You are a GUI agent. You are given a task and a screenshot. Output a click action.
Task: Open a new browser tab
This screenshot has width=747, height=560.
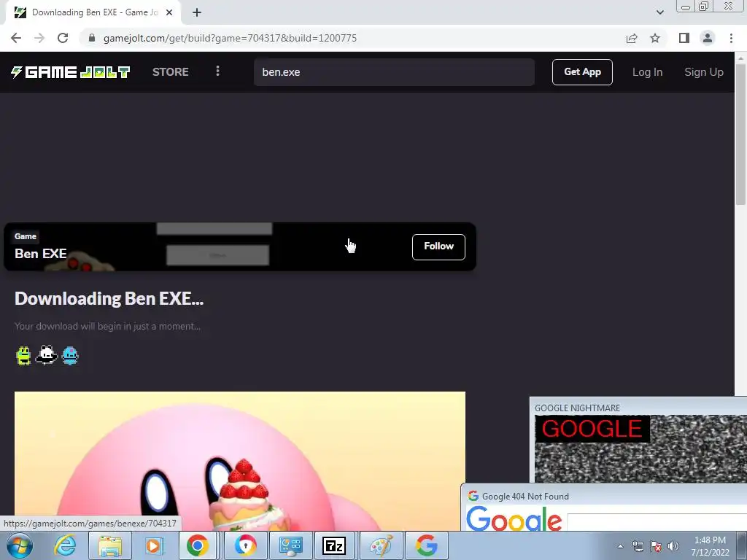click(197, 13)
